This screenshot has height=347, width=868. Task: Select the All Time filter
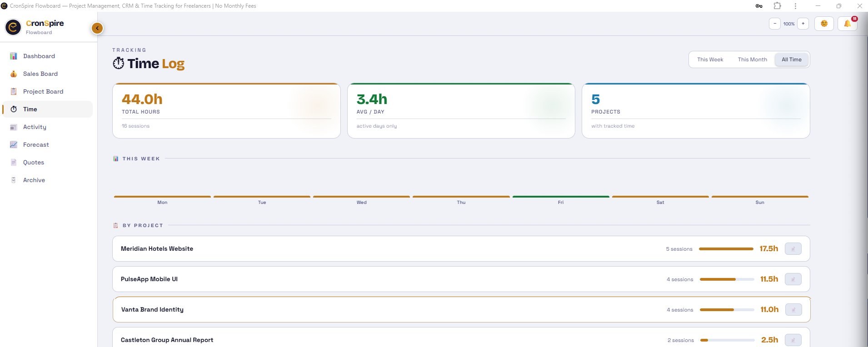tap(791, 59)
